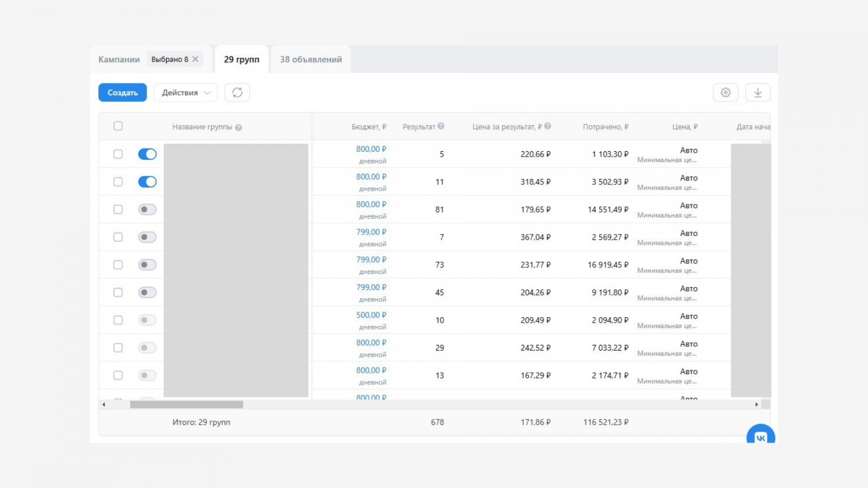Open the VK chat bubble icon
The image size is (868, 488).
(761, 437)
